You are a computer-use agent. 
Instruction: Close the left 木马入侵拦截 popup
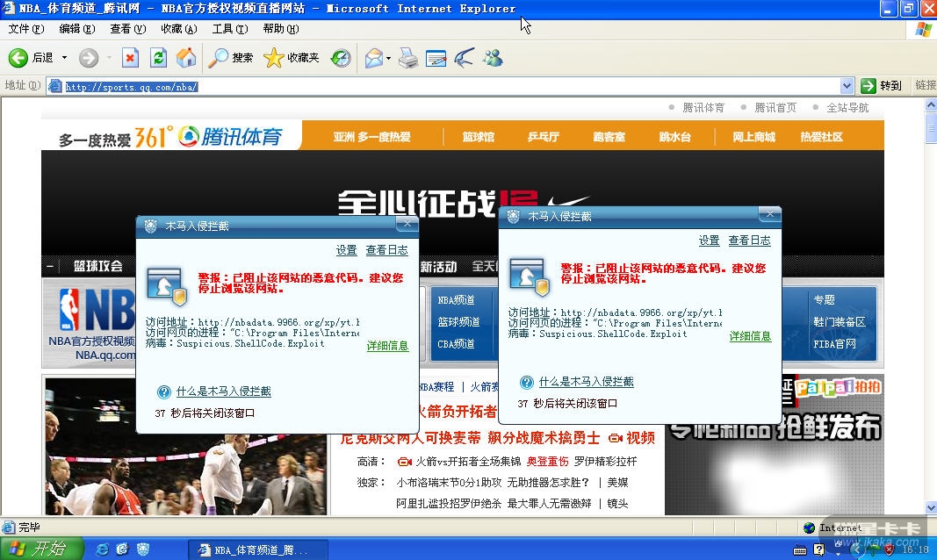(407, 223)
